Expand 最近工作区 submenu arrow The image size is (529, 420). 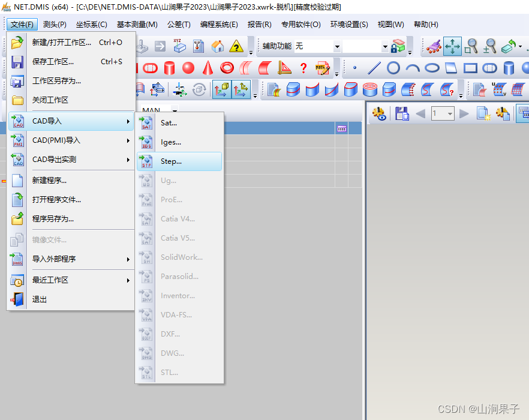tap(128, 280)
